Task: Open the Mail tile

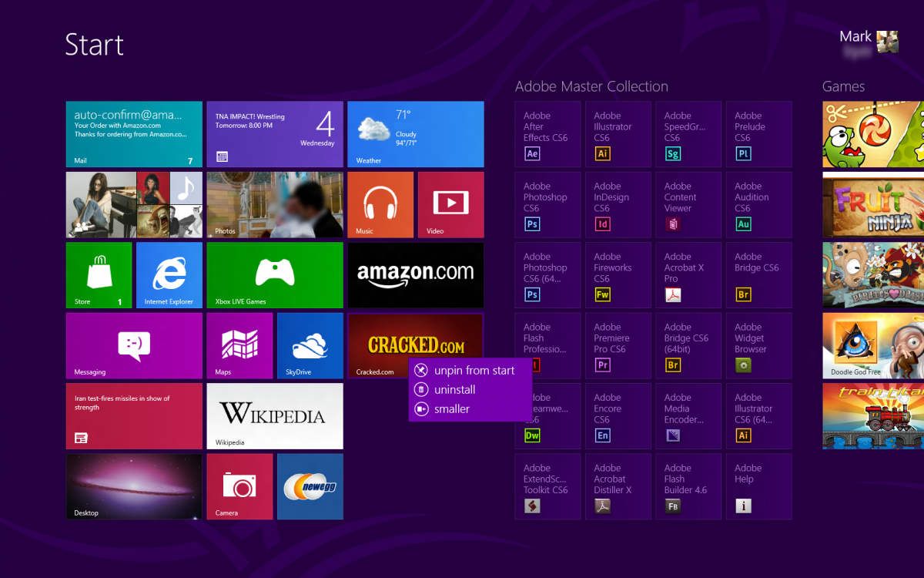Action: 134,134
